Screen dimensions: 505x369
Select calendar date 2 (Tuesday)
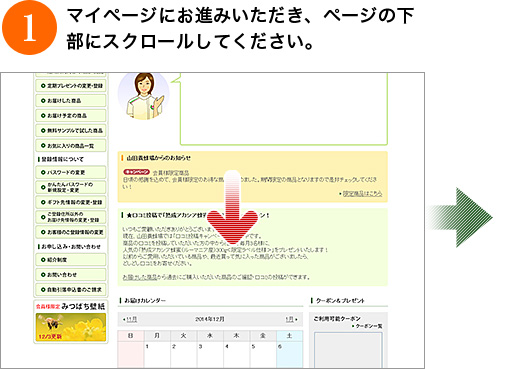(184, 354)
